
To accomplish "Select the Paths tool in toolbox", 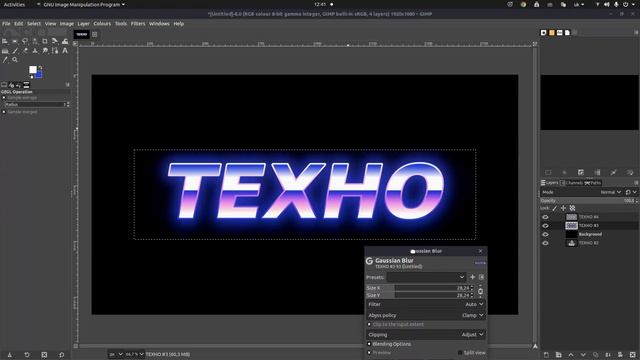I will coord(55,51).
